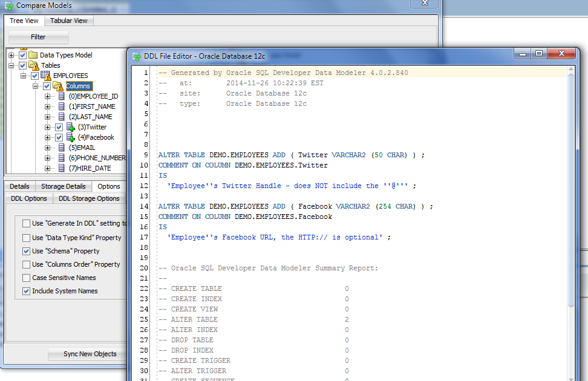The height and width of the screenshot is (381, 588).
Task: Expand the (4)Facebook node
Action: [x=47, y=138]
